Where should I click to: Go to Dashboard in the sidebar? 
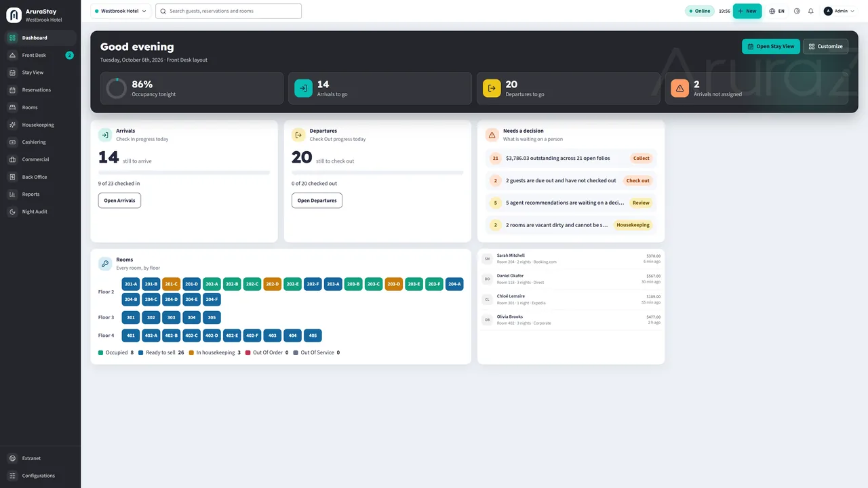click(x=41, y=38)
